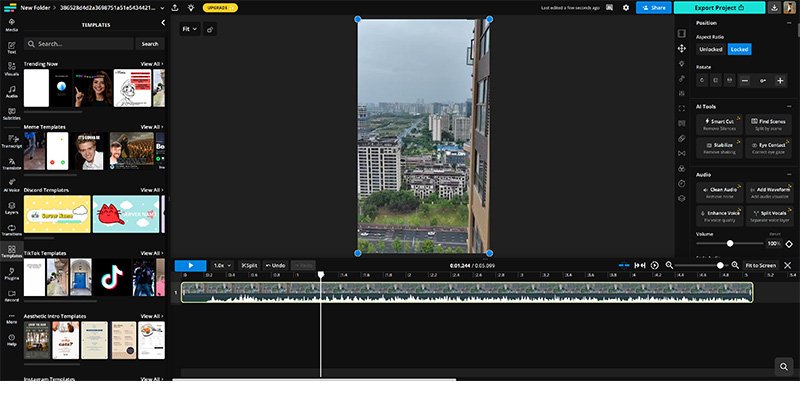Open the Templates tab in sidebar

(11, 252)
